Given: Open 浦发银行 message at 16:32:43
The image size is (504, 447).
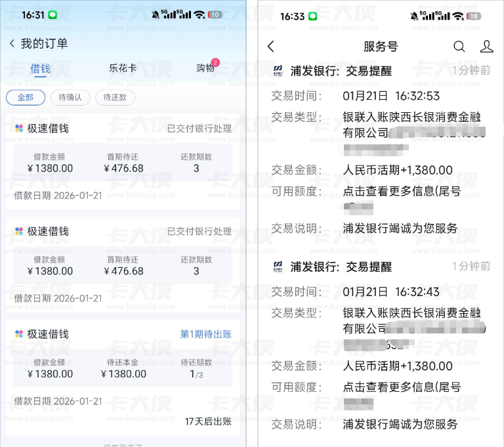Looking at the screenshot, I should [x=381, y=346].
